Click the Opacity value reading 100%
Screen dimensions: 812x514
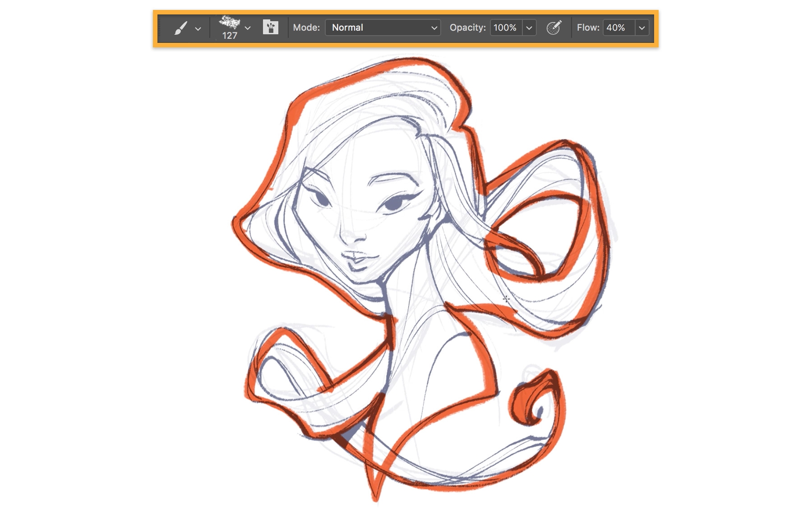[x=505, y=28]
